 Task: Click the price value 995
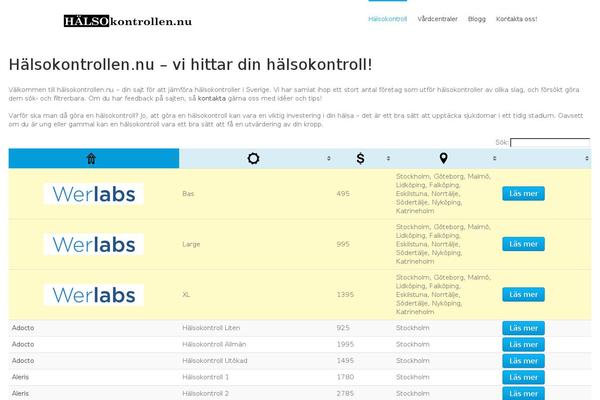[343, 244]
